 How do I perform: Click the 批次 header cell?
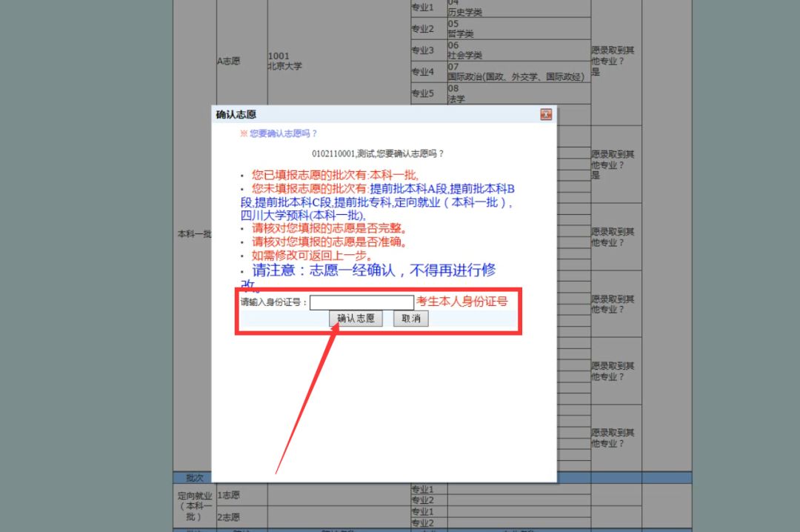click(194, 478)
